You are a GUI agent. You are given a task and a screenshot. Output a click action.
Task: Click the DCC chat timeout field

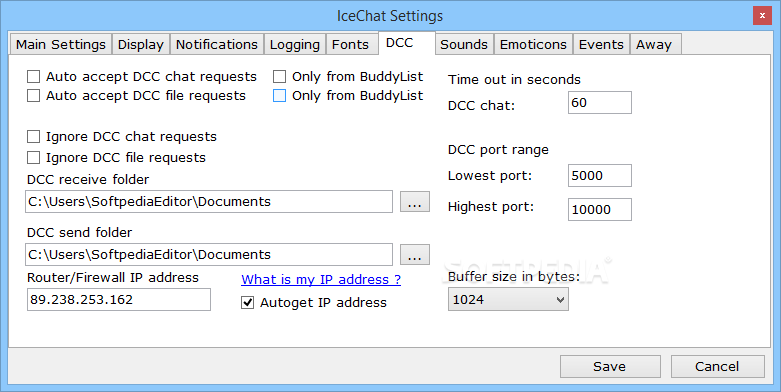[600, 103]
